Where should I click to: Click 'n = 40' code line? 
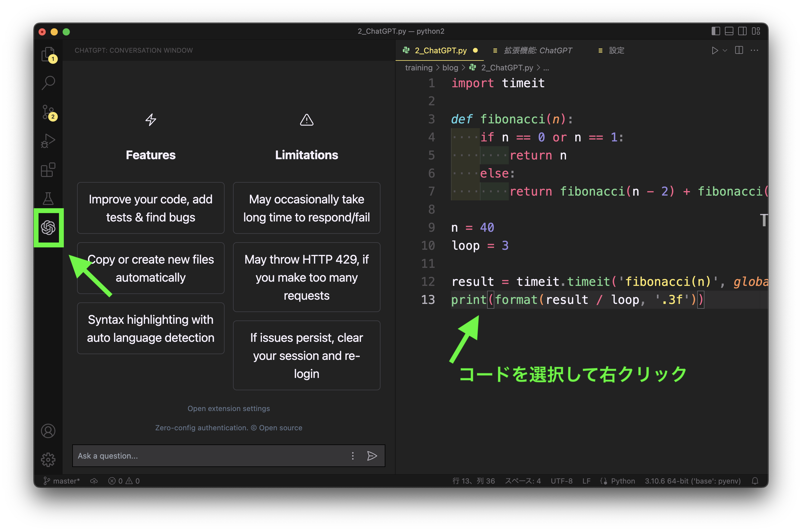[x=472, y=227]
